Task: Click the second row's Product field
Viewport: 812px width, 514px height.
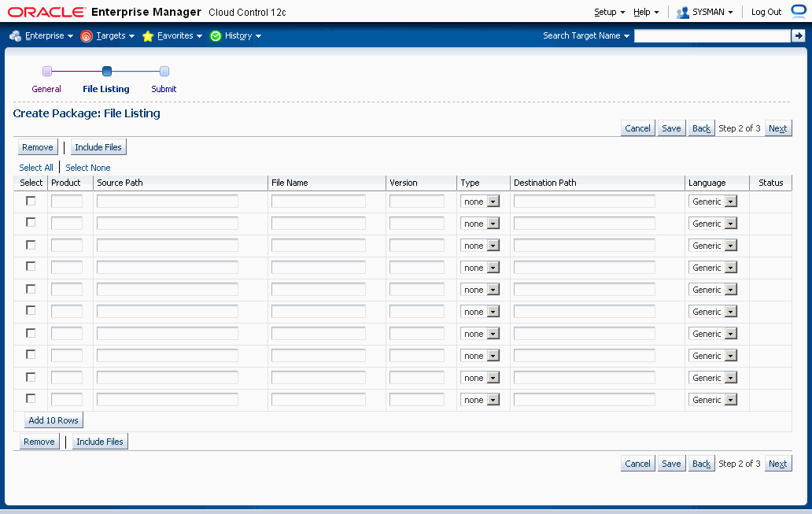Action: 67,224
